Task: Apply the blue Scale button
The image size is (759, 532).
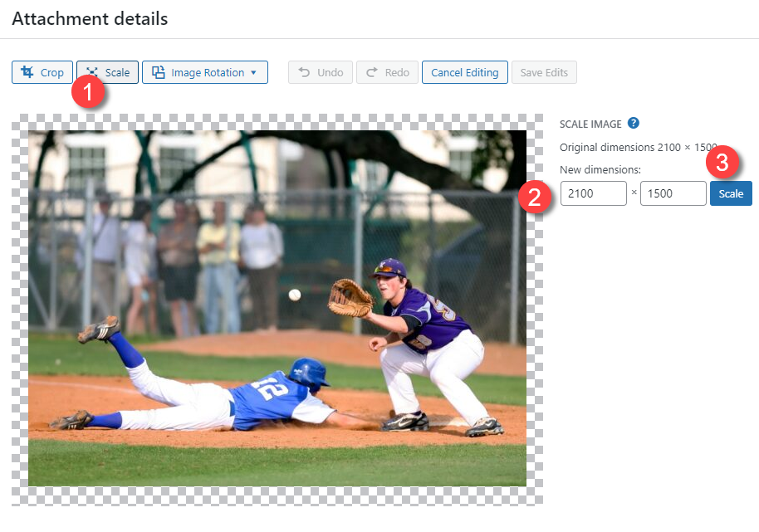Action: pos(731,193)
